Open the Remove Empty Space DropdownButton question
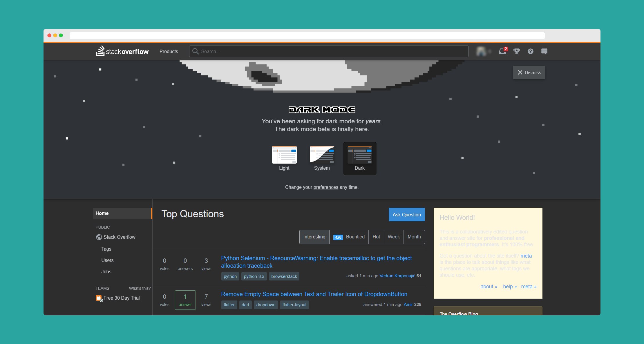Screen dimensions: 644x344 314,294
